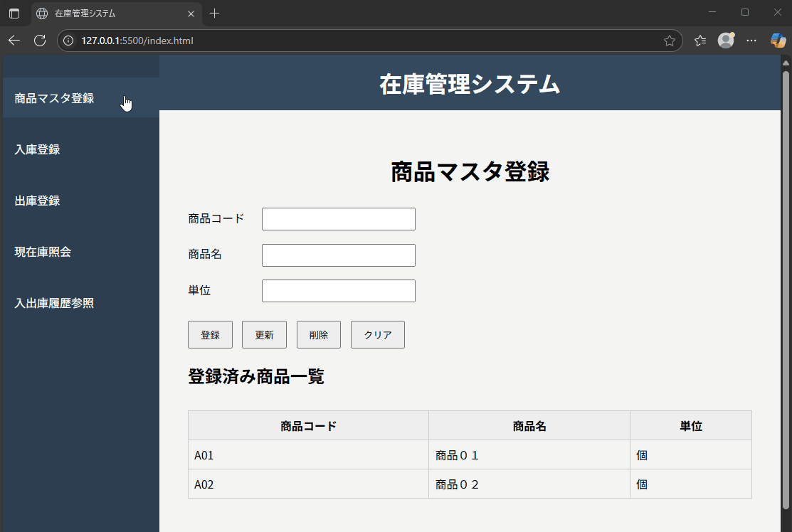Open 現在庫照会 from the sidebar
Screen dimensions: 792x532
point(81,252)
